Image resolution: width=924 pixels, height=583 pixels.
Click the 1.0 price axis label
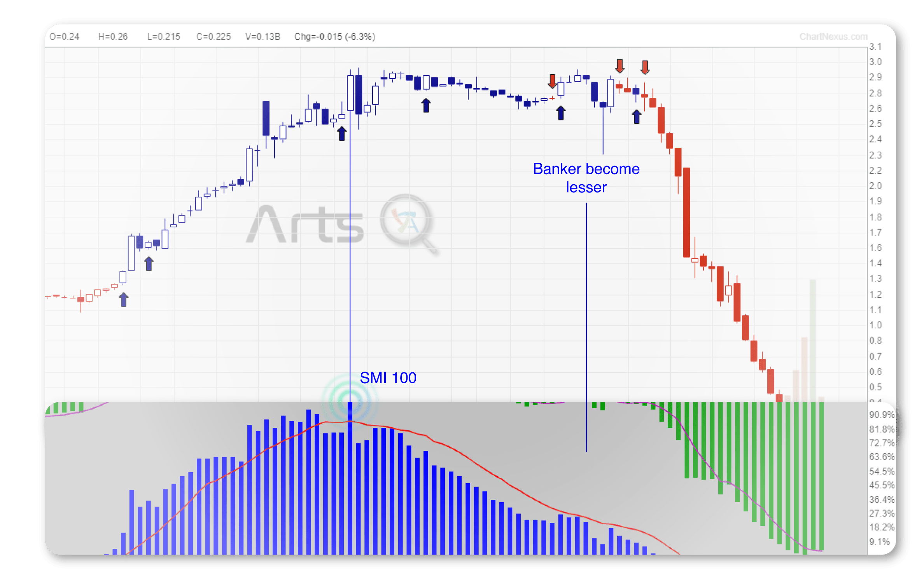(875, 325)
